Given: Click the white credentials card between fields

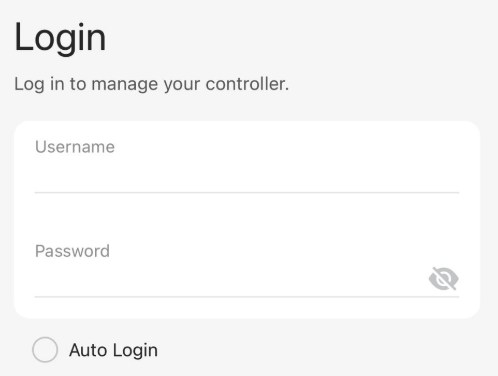Looking at the screenshot, I should 247,217.
